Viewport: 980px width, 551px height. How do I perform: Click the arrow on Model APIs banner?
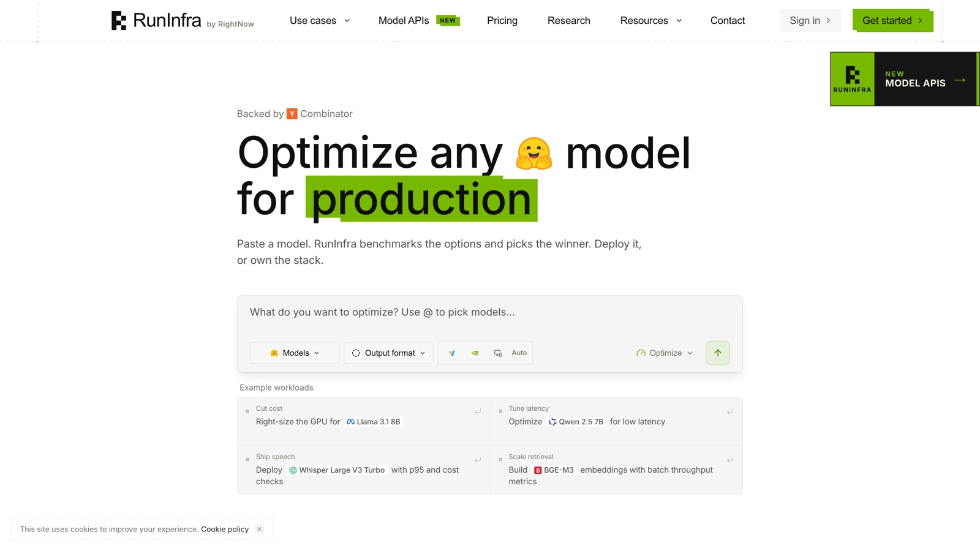pos(960,80)
